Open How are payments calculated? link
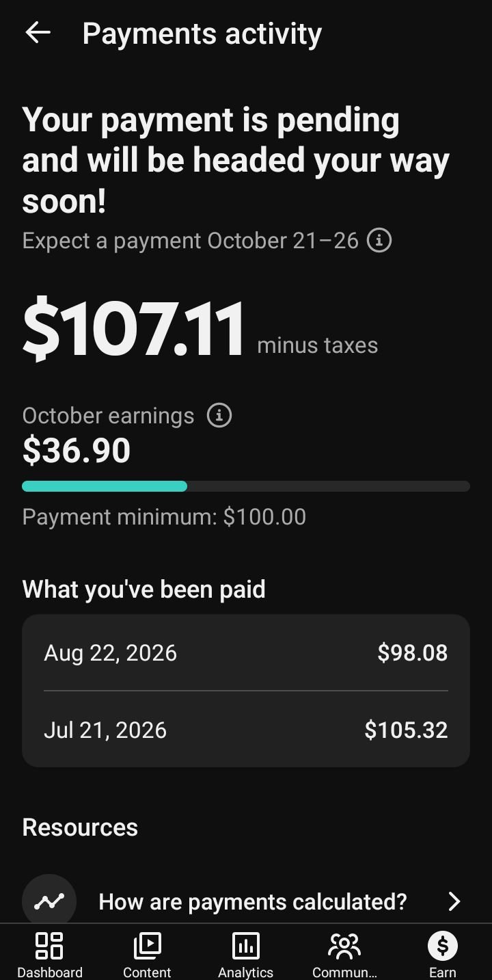The image size is (492, 980). click(253, 901)
